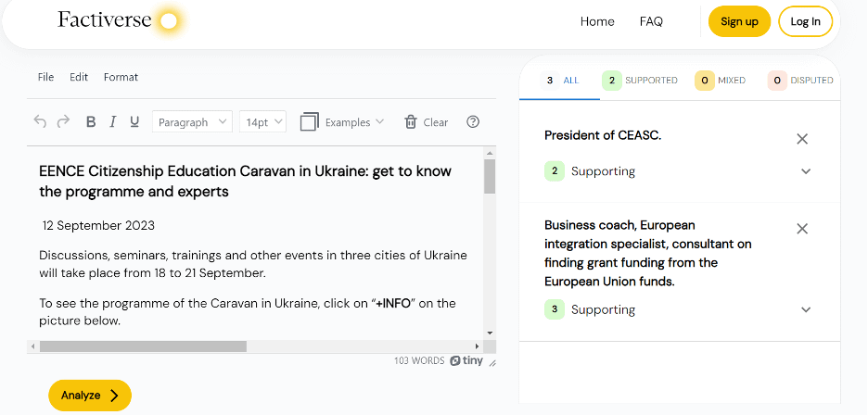Open the Format menu
This screenshot has height=415, width=868.
click(121, 77)
